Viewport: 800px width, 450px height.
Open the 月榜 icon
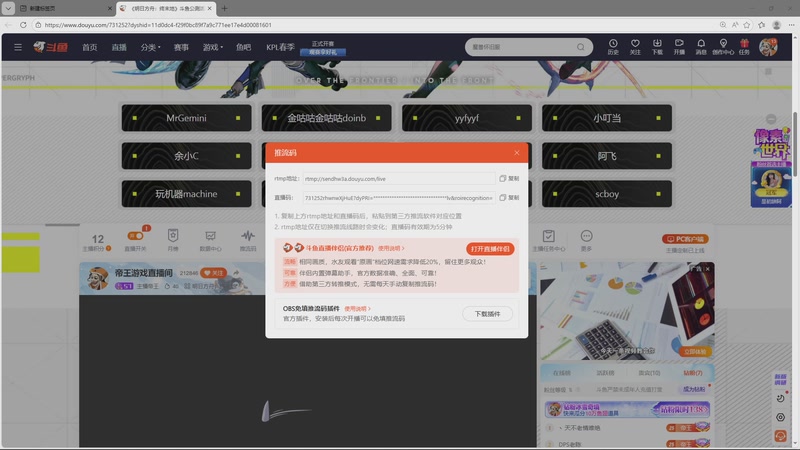173,236
